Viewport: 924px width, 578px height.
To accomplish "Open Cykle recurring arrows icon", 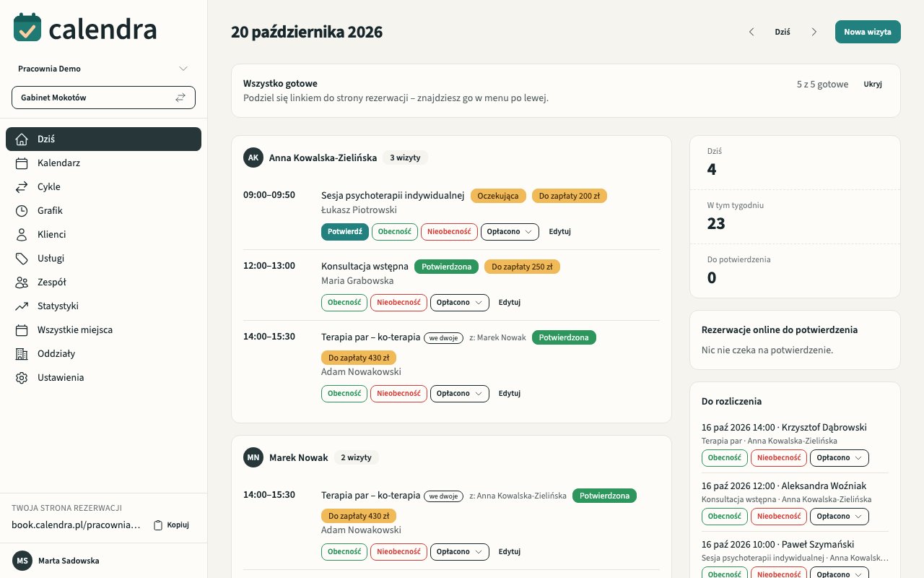I will point(22,187).
